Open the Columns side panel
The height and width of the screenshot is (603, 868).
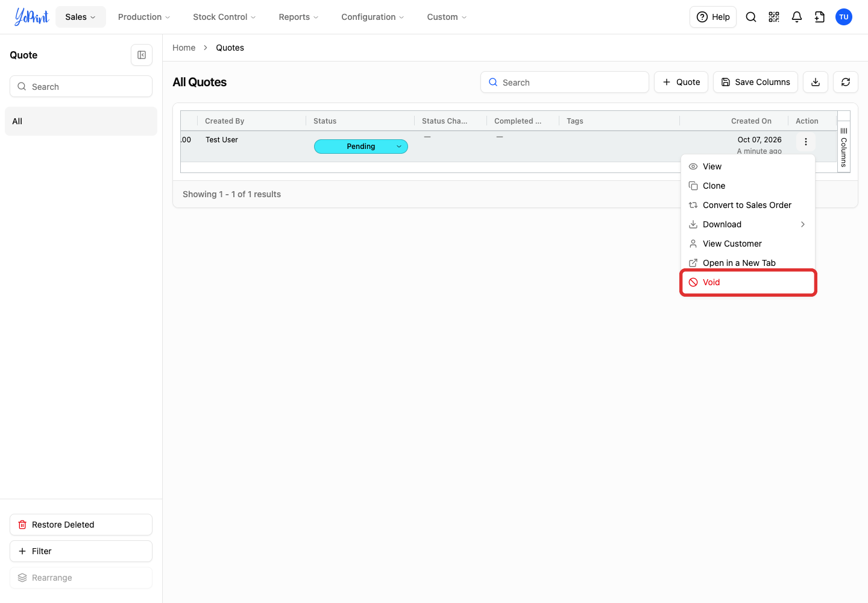[x=844, y=148]
